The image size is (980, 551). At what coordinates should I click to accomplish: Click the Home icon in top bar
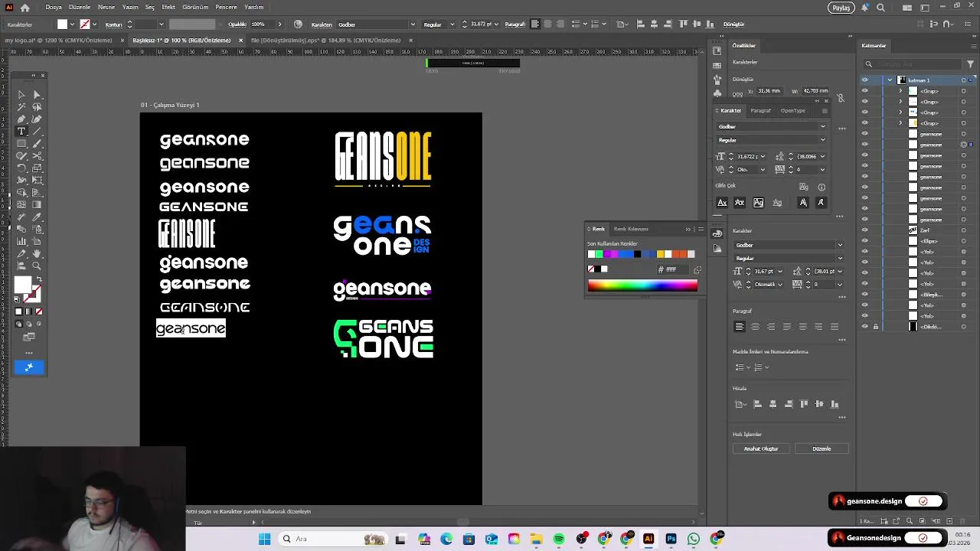tap(25, 8)
